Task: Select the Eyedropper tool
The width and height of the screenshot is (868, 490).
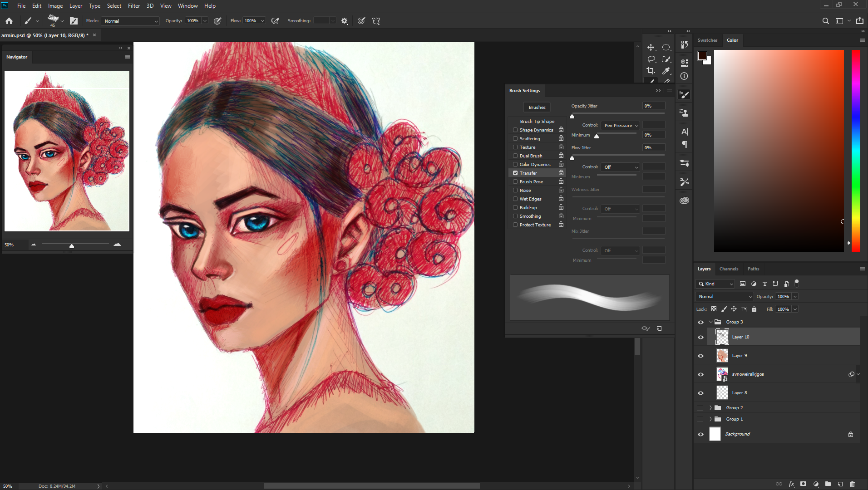Action: click(666, 71)
